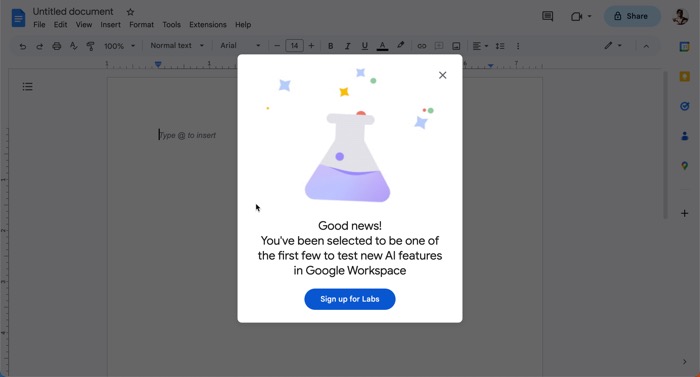Star this untitled document
Viewport: 700px width, 377px height.
(130, 12)
